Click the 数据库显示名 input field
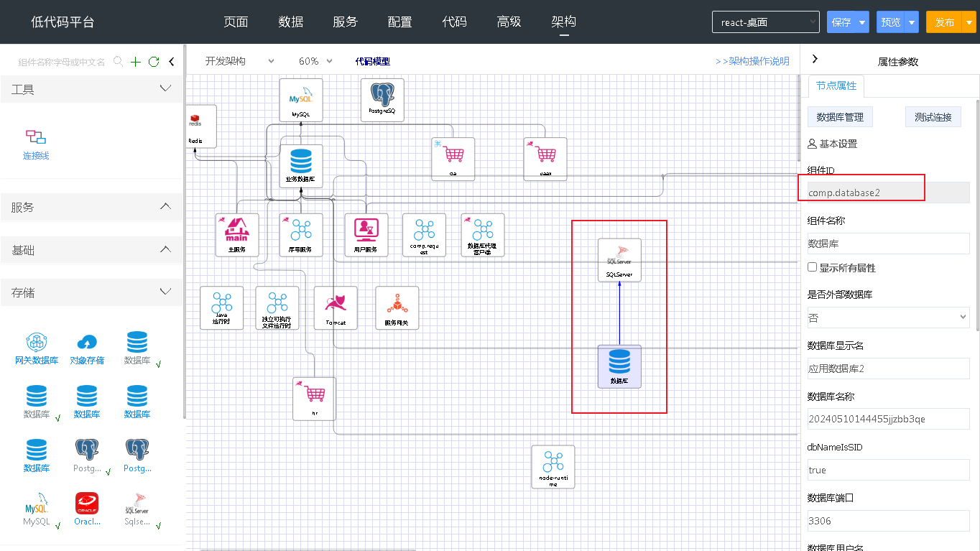Viewport: 980px width, 551px height. [x=889, y=369]
